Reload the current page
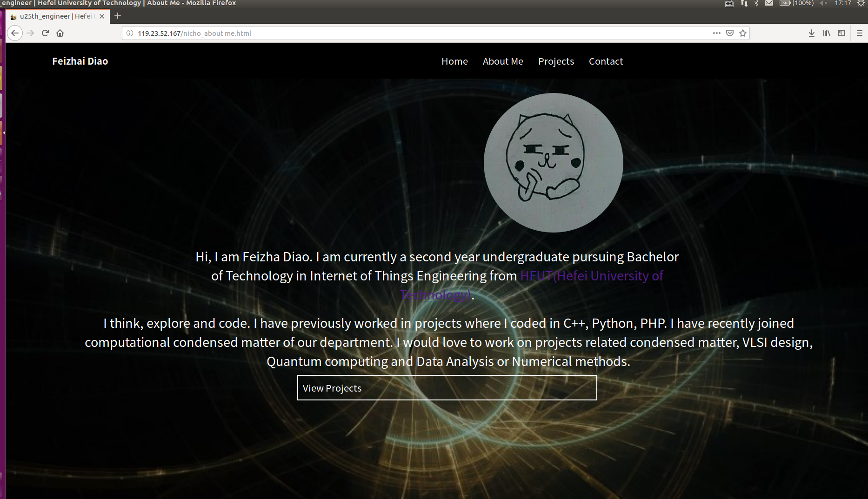The width and height of the screenshot is (868, 499). [45, 33]
